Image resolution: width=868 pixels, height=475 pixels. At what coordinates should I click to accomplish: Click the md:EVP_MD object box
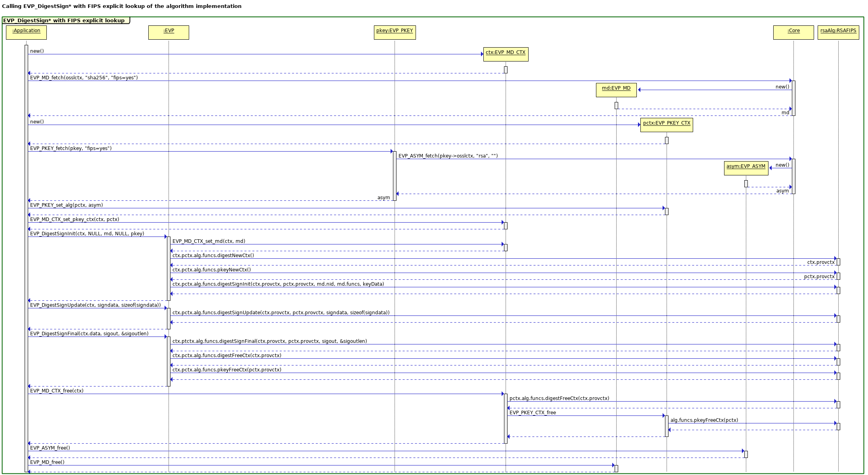pyautogui.click(x=616, y=90)
